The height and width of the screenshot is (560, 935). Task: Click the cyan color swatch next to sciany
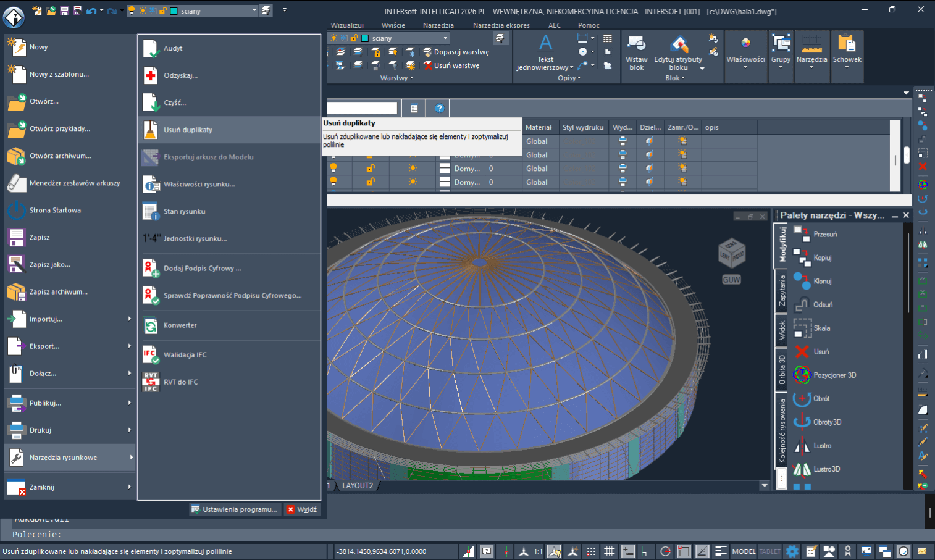click(364, 37)
